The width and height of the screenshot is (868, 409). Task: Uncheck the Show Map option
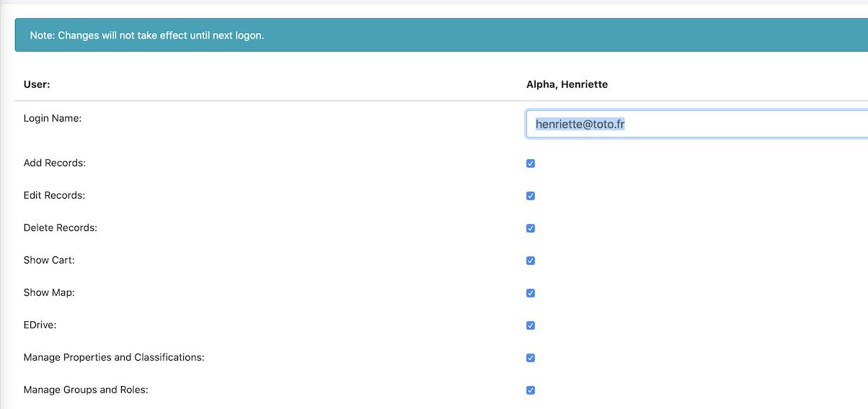click(x=531, y=293)
